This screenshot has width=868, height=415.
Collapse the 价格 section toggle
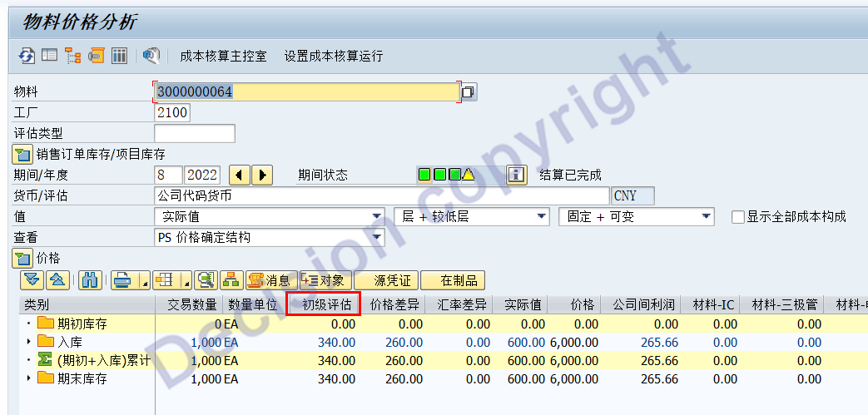pos(22,259)
